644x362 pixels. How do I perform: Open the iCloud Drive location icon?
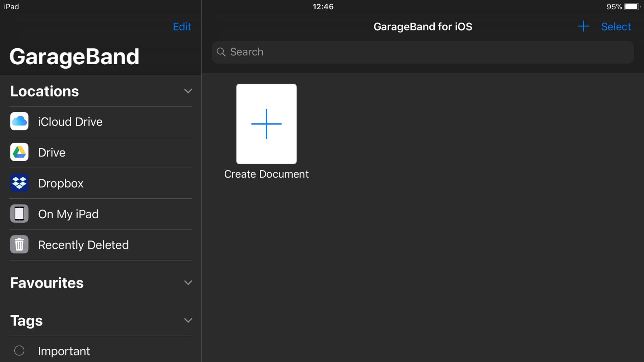coord(19,122)
